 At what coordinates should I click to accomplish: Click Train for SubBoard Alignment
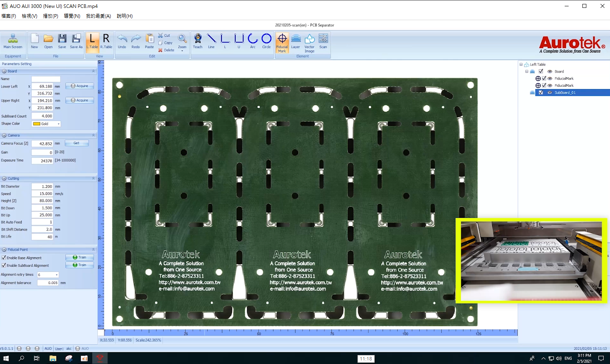point(80,265)
